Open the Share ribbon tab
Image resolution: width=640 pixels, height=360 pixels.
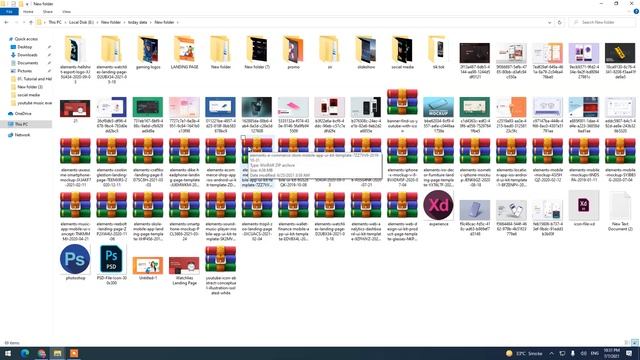pos(48,12)
